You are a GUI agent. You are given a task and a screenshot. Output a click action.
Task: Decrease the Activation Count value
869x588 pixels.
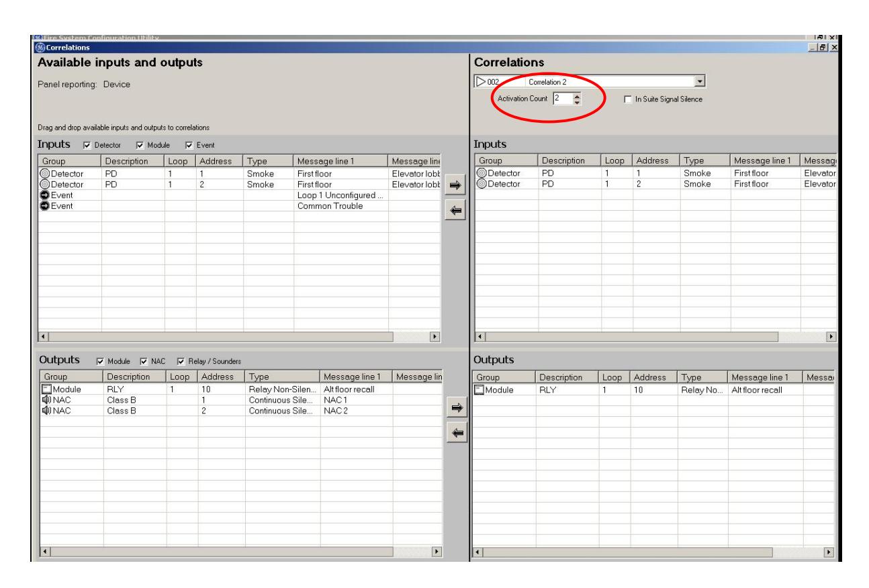point(578,101)
